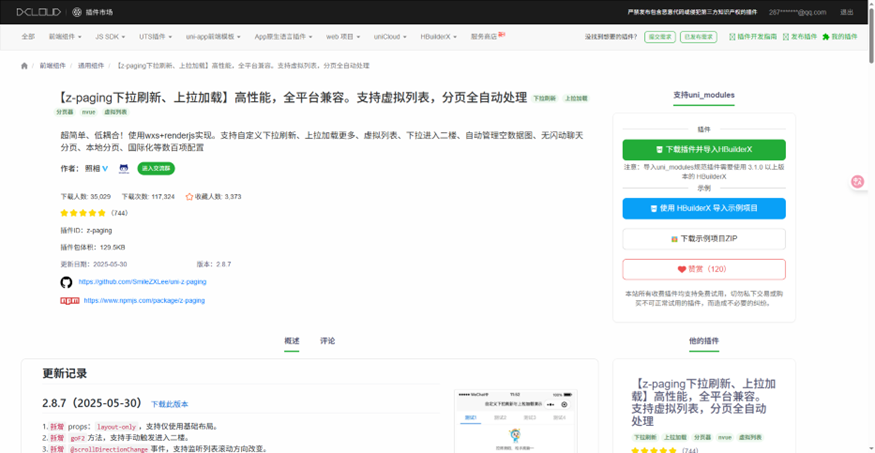Image resolution: width=875 pixels, height=453 pixels.
Task: Click the yellow star rating row
Action: point(83,213)
